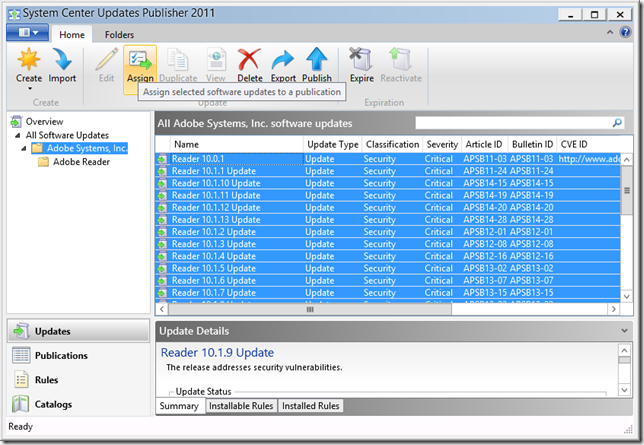Click the Create starburst icon
This screenshot has height=445, width=644.
pos(29,60)
